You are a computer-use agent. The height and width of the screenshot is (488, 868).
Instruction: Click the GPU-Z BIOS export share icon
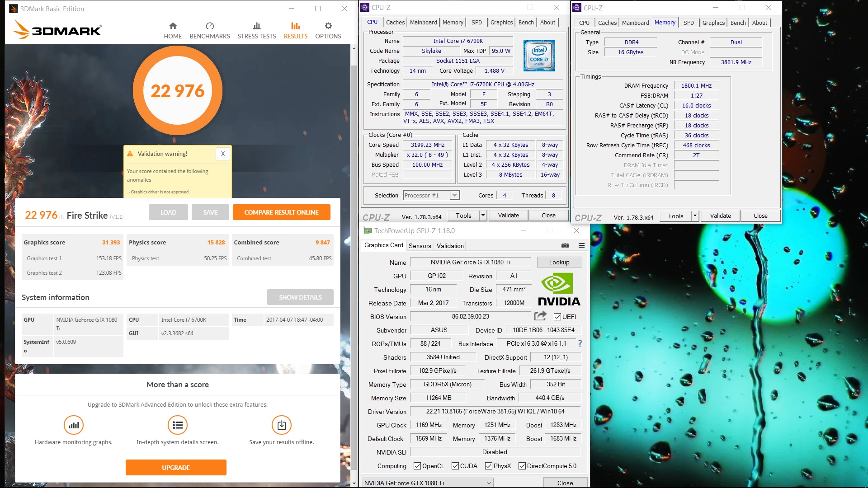pyautogui.click(x=540, y=316)
